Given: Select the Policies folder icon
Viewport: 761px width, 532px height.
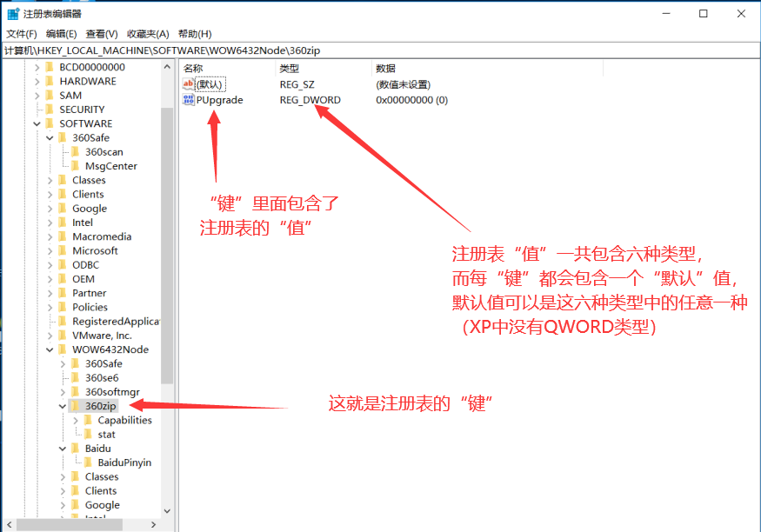Looking at the screenshot, I should (x=62, y=307).
